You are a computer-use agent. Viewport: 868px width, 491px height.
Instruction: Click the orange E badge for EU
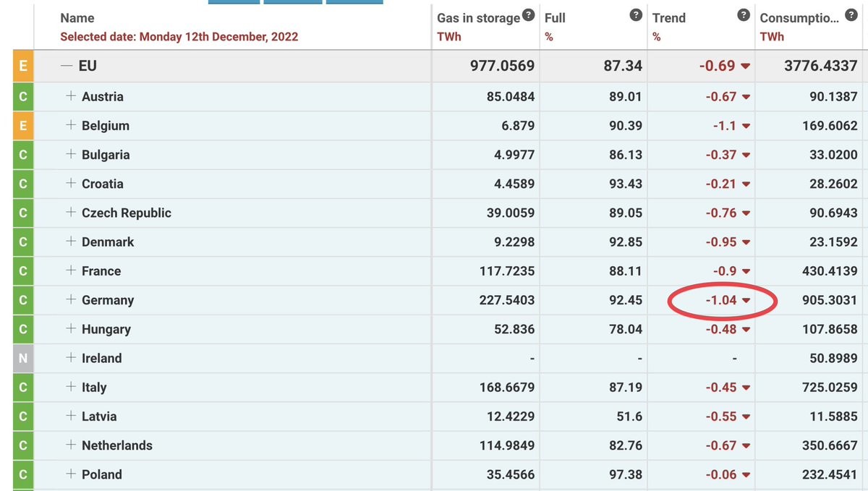tap(22, 66)
